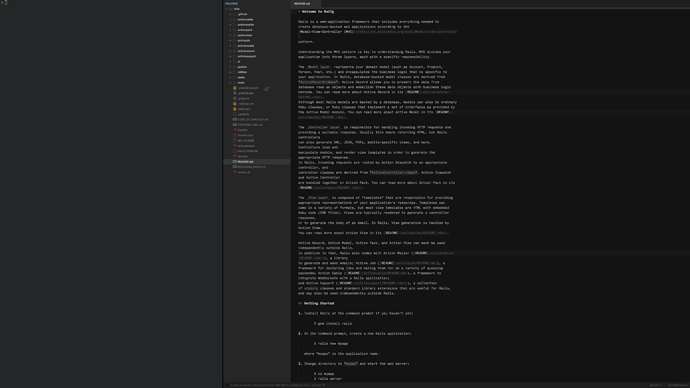Click the actioncable README link text
Screen dimensions: 690x388
click(x=353, y=273)
